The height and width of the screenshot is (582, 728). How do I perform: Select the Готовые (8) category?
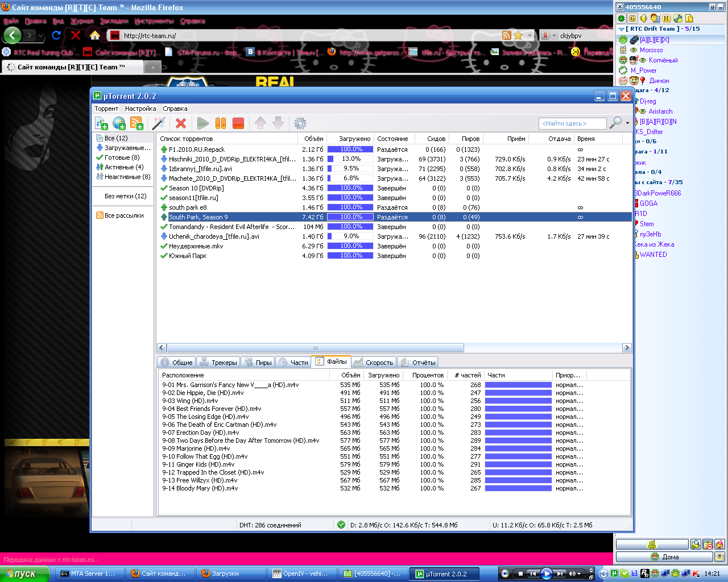coord(121,157)
